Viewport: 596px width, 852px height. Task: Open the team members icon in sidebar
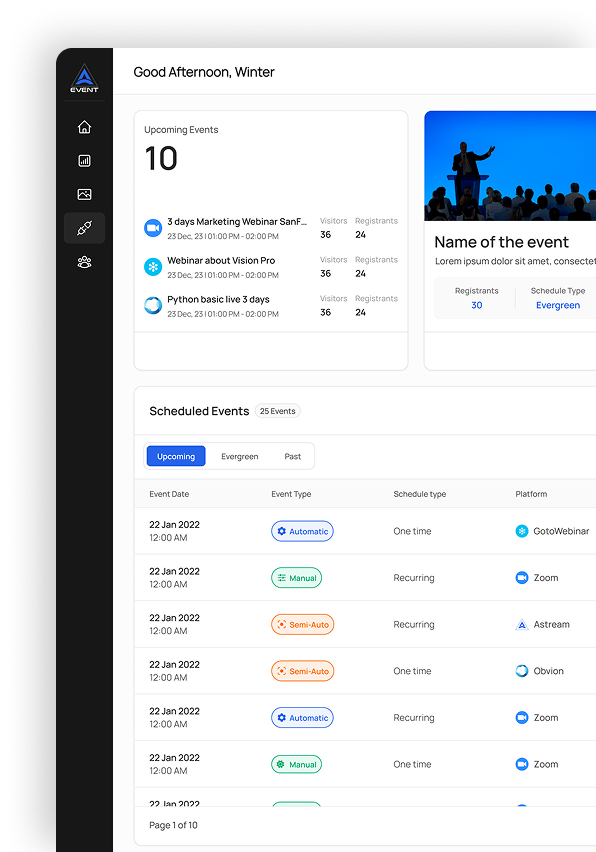tap(84, 262)
